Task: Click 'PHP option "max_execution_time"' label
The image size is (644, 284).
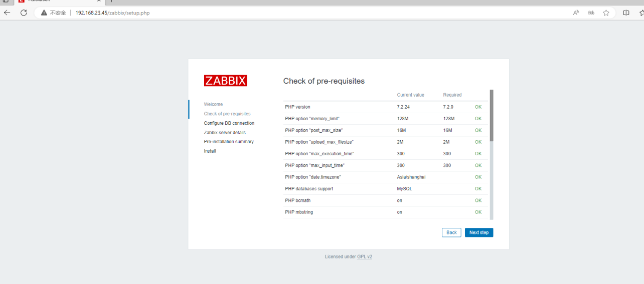Action: (319, 154)
